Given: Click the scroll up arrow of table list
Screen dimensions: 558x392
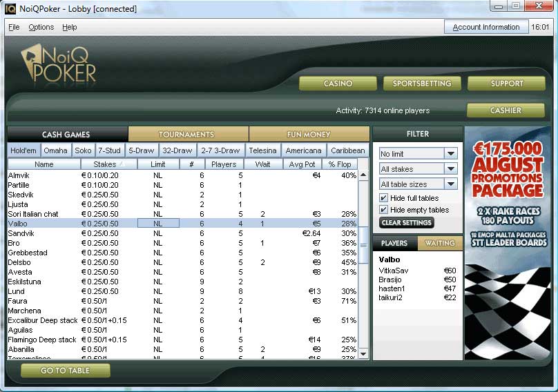Looking at the screenshot, I should (x=363, y=175).
